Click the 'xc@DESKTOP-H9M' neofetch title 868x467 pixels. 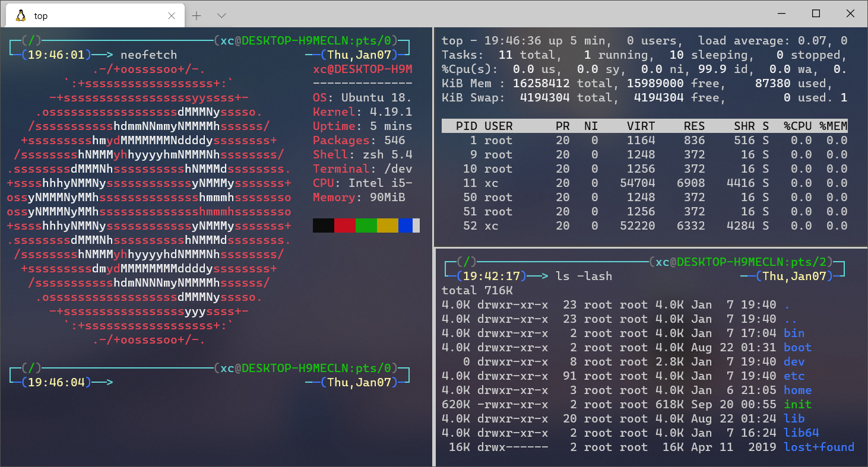tap(363, 69)
